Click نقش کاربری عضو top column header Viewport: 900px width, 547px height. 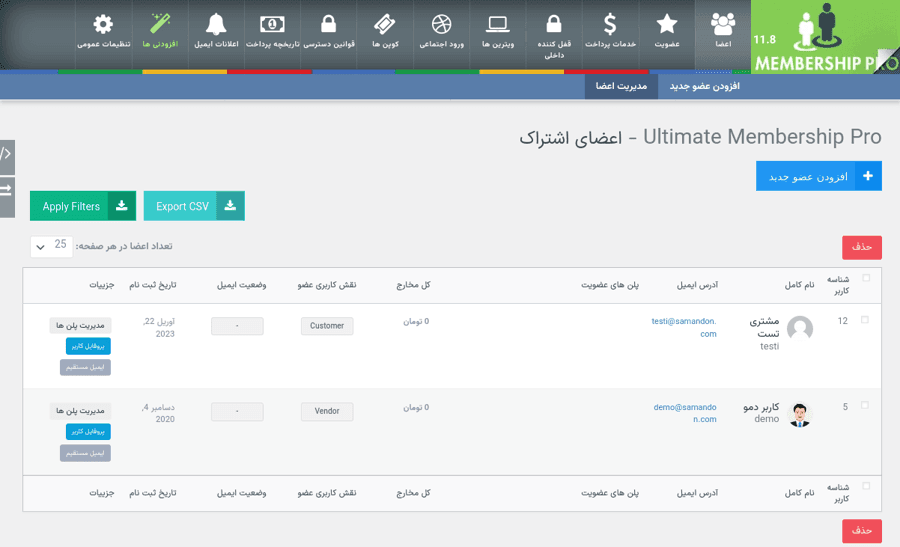tap(327, 285)
